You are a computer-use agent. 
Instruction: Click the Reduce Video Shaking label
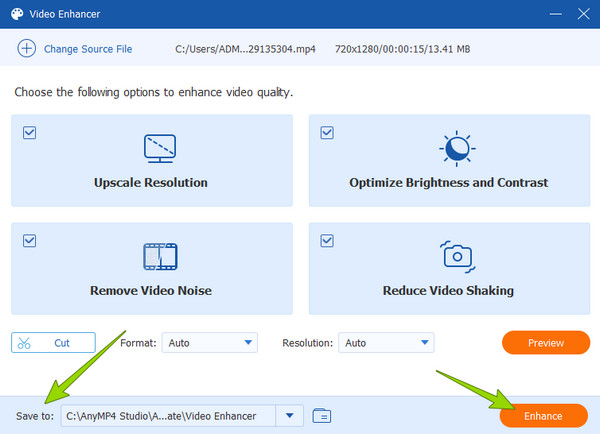448,290
